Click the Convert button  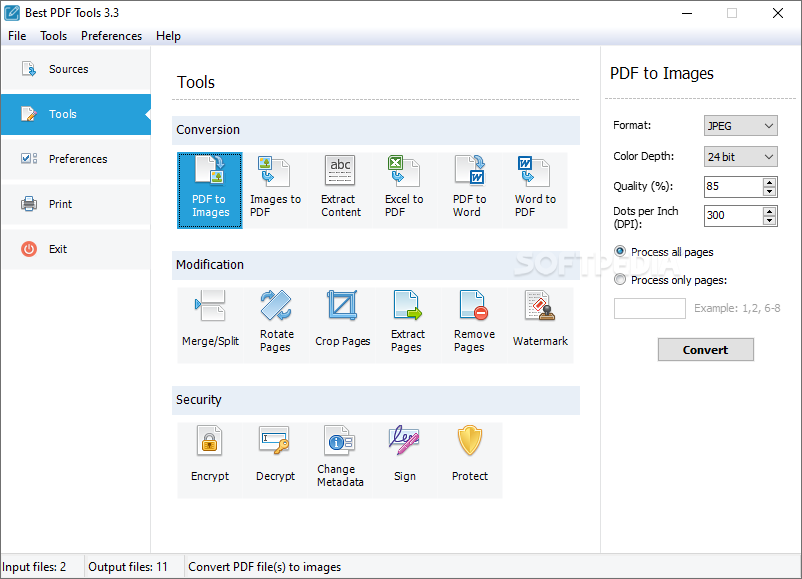click(705, 349)
